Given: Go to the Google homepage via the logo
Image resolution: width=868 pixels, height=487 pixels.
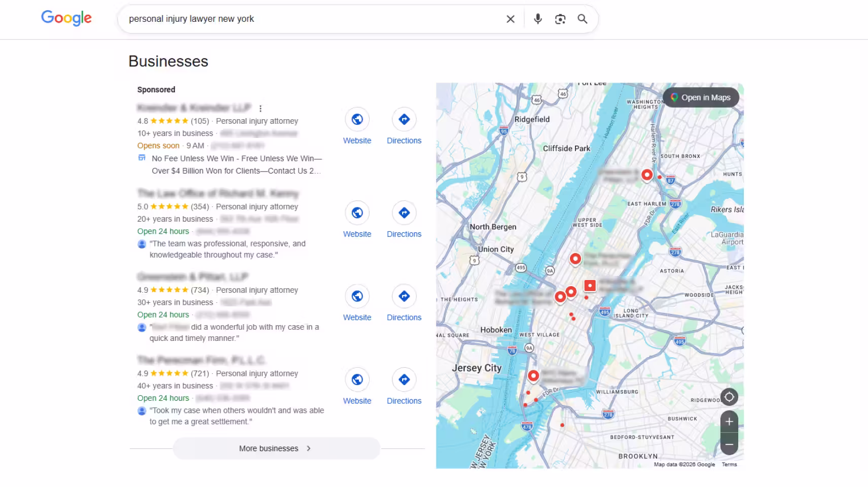Looking at the screenshot, I should point(66,18).
